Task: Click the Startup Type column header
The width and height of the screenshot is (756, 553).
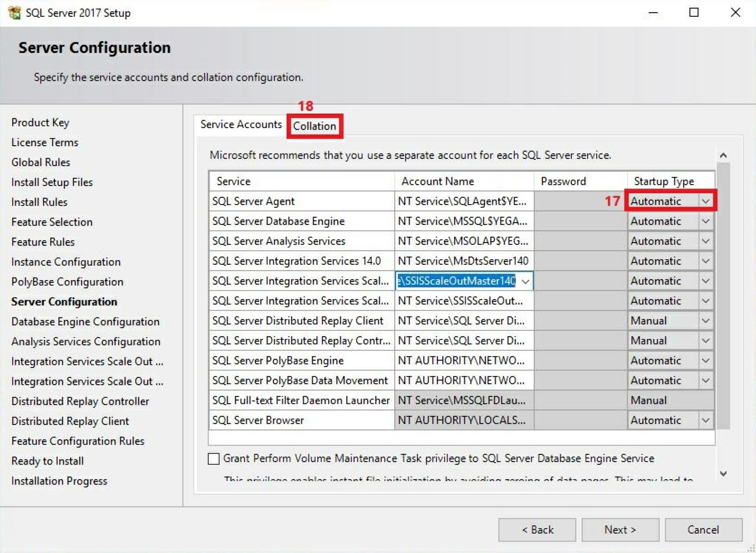Action: (671, 181)
